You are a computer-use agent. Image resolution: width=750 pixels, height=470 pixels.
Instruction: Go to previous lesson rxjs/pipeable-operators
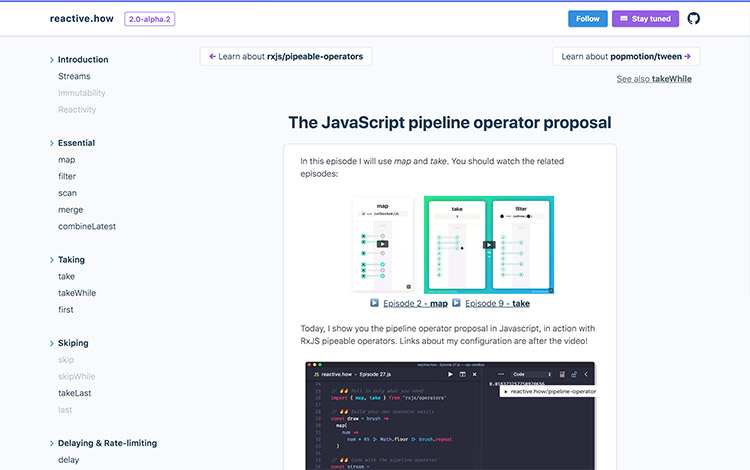pyautogui.click(x=286, y=56)
